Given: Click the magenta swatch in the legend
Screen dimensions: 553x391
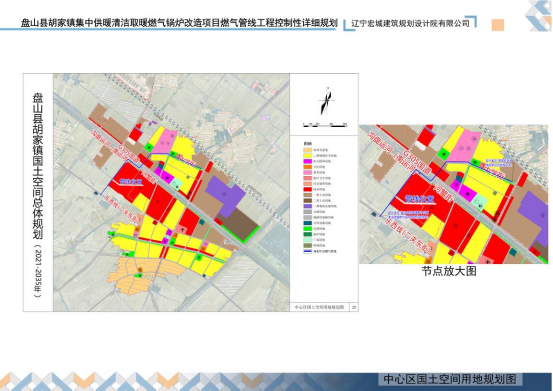Looking at the screenshot, I should coord(308,161).
